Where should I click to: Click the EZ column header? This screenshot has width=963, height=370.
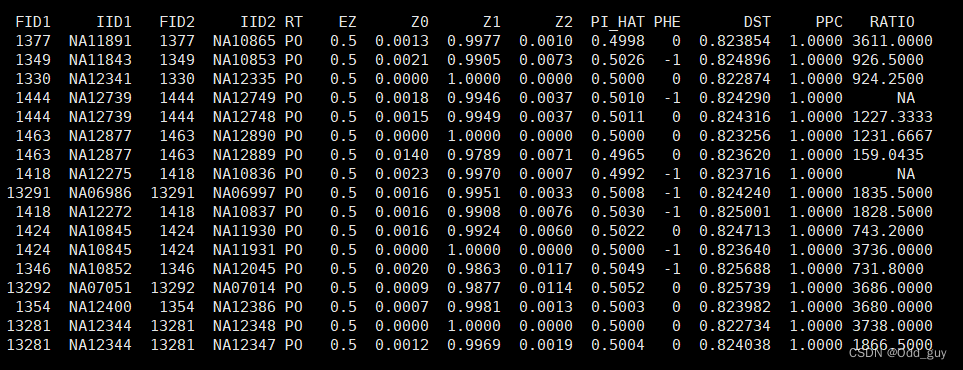[x=348, y=23]
